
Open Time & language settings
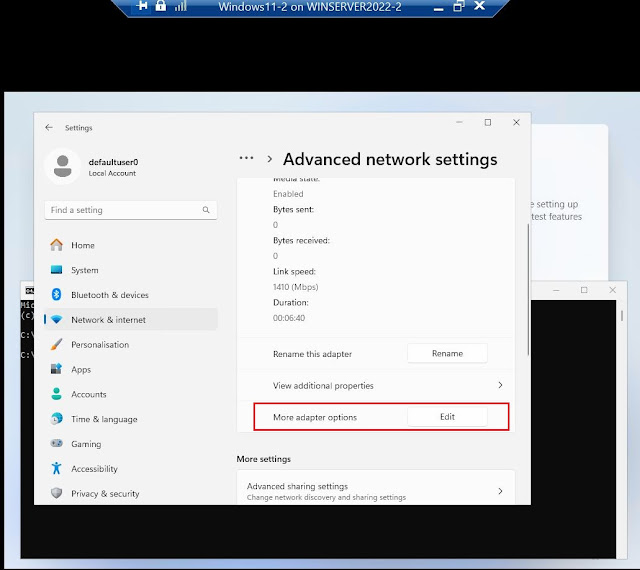131,419
